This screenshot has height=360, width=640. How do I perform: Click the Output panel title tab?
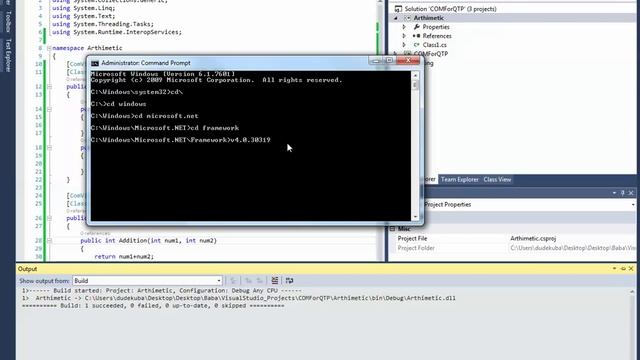click(x=27, y=269)
